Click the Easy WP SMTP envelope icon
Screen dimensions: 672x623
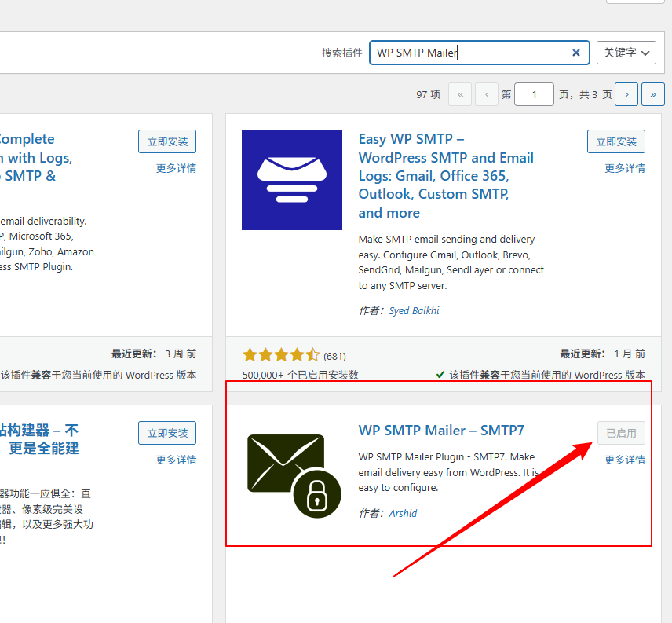pyautogui.click(x=291, y=180)
